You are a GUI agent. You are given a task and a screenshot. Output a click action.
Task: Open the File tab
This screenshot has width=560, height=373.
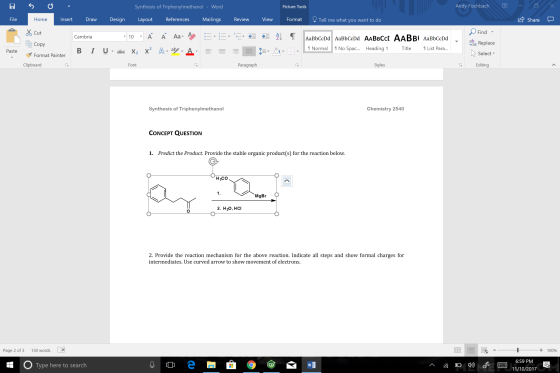pyautogui.click(x=13, y=19)
